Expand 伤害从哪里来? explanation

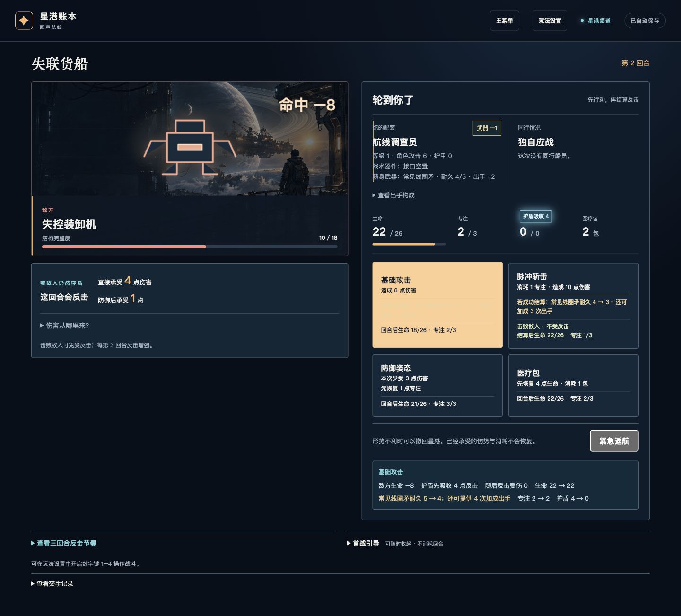(65, 326)
